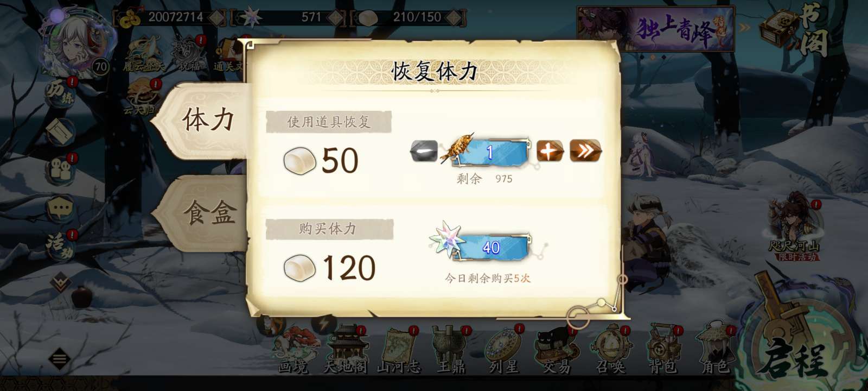Open the 角色 character icon

pyautogui.click(x=715, y=350)
